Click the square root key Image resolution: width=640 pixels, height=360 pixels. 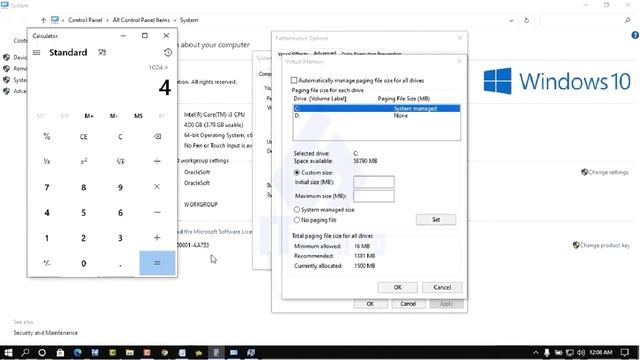(120, 162)
